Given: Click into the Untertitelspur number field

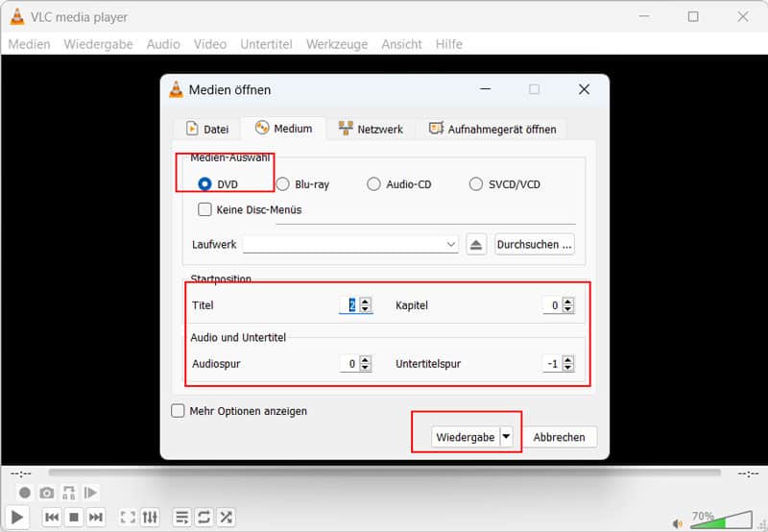Looking at the screenshot, I should pyautogui.click(x=551, y=364).
